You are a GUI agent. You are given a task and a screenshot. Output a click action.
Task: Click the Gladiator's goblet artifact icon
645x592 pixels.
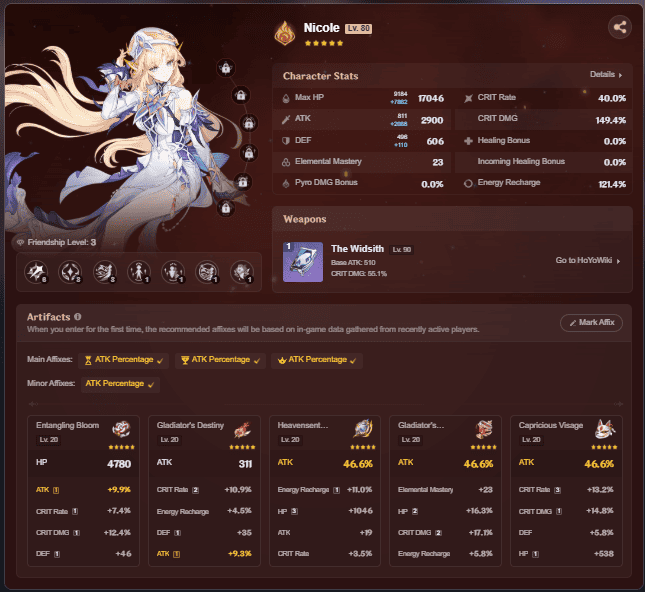coord(484,429)
